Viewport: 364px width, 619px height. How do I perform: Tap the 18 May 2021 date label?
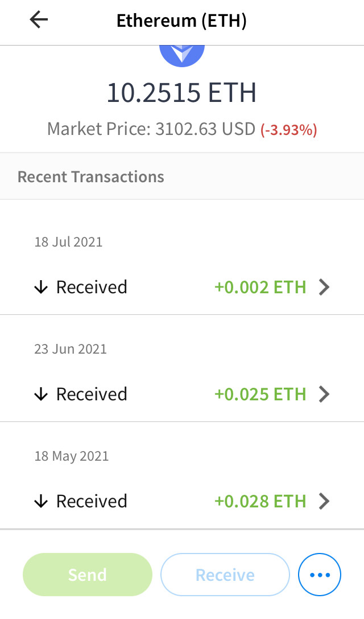click(x=71, y=456)
